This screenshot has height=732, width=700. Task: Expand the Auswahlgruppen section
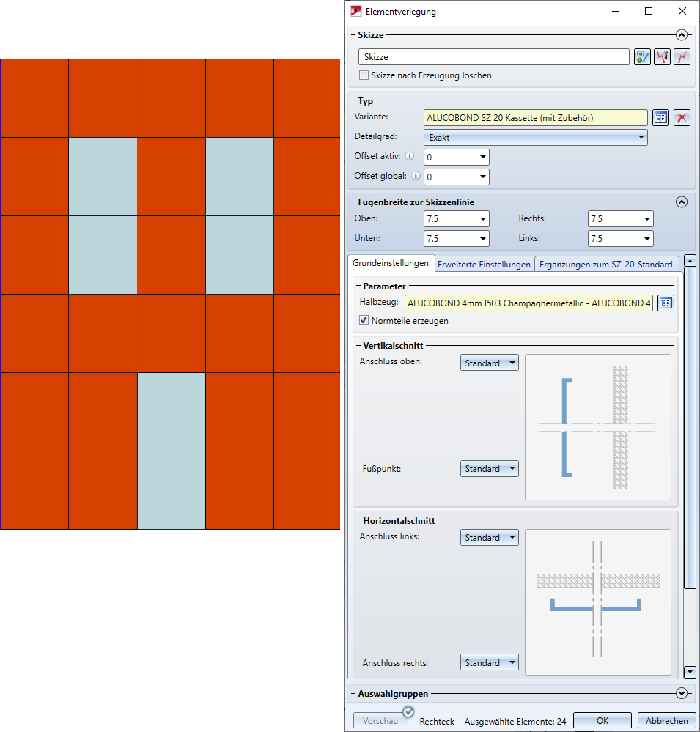tap(682, 693)
